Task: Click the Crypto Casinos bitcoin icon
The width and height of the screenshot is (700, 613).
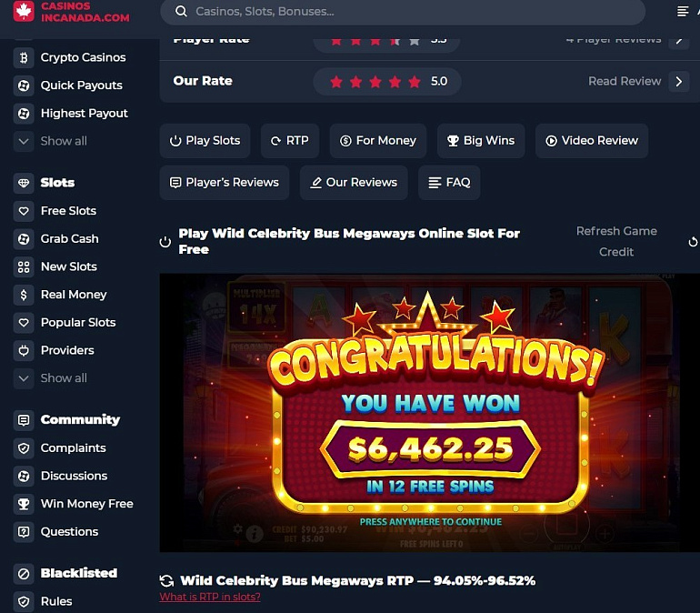Action: 24,57
